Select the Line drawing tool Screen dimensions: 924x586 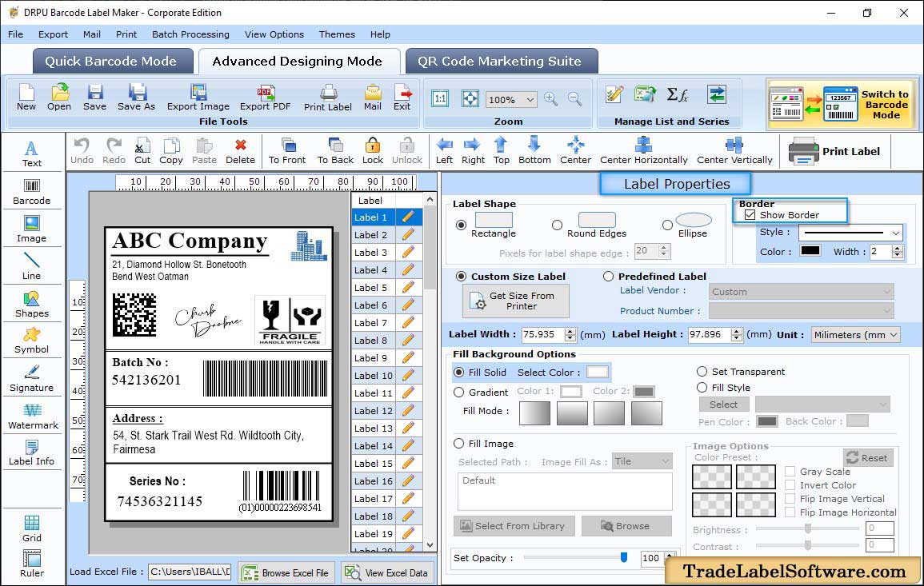point(32,266)
